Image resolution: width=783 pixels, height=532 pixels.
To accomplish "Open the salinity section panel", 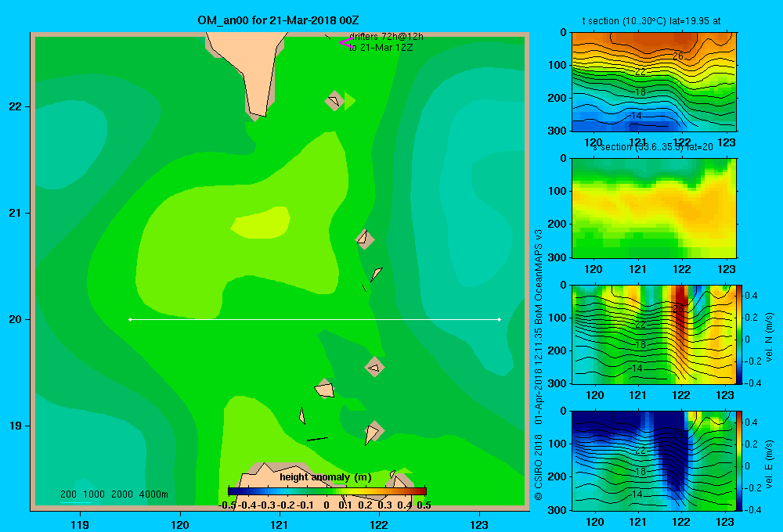I will [x=654, y=208].
